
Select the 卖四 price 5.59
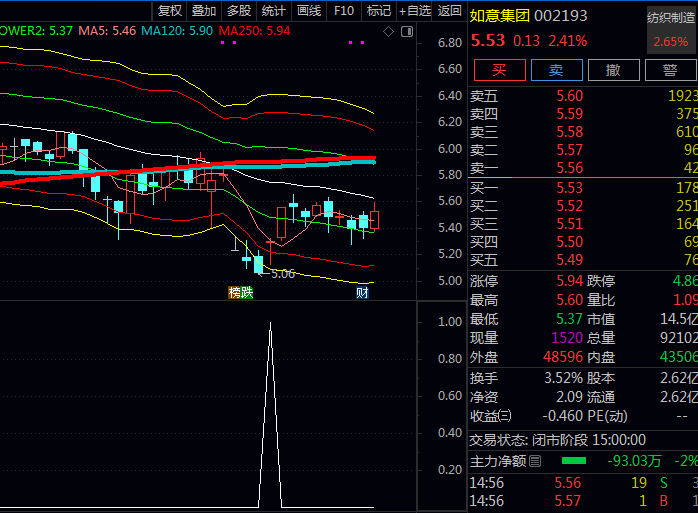569,114
